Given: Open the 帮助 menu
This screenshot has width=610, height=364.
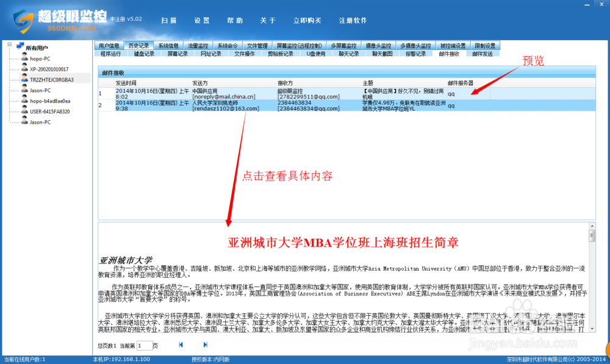Looking at the screenshot, I should pos(235,20).
